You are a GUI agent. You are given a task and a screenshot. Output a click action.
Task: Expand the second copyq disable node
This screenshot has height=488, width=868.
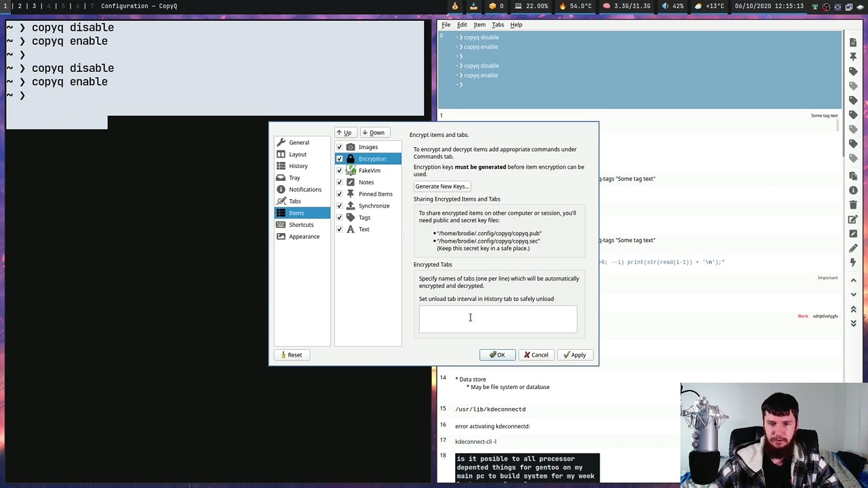pos(457,66)
